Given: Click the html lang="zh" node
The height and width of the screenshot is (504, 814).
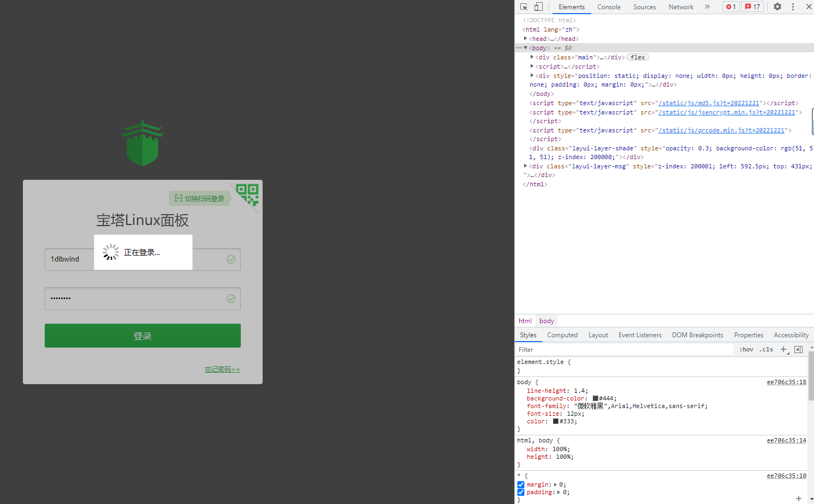Looking at the screenshot, I should point(551,29).
